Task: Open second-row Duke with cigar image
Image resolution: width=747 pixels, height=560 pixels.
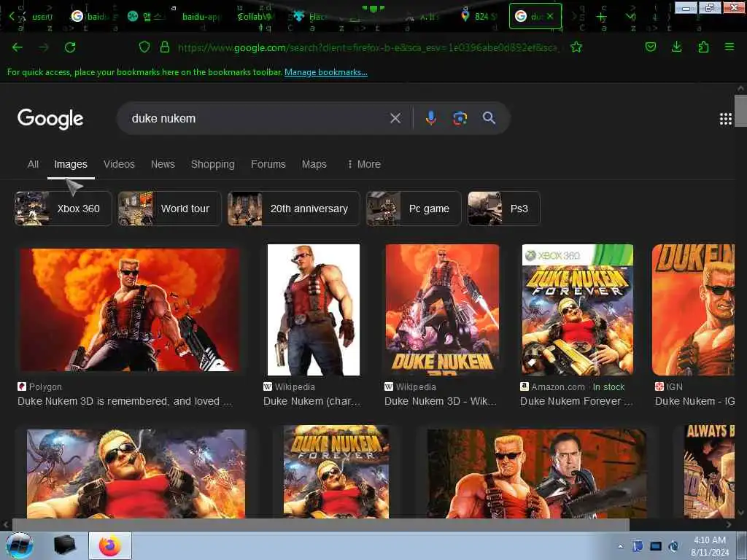Action: 136,474
